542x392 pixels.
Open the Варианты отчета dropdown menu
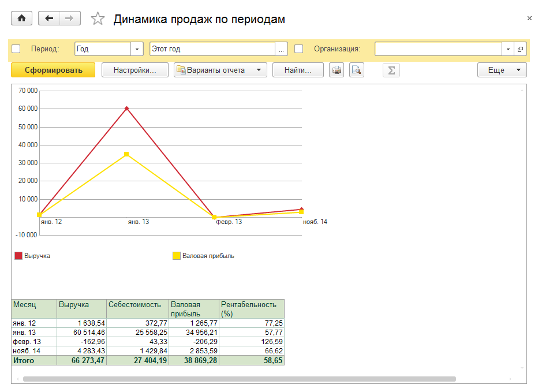tap(220, 70)
